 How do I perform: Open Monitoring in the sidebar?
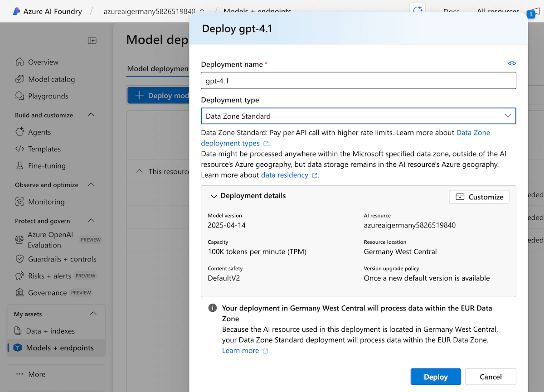(x=46, y=202)
